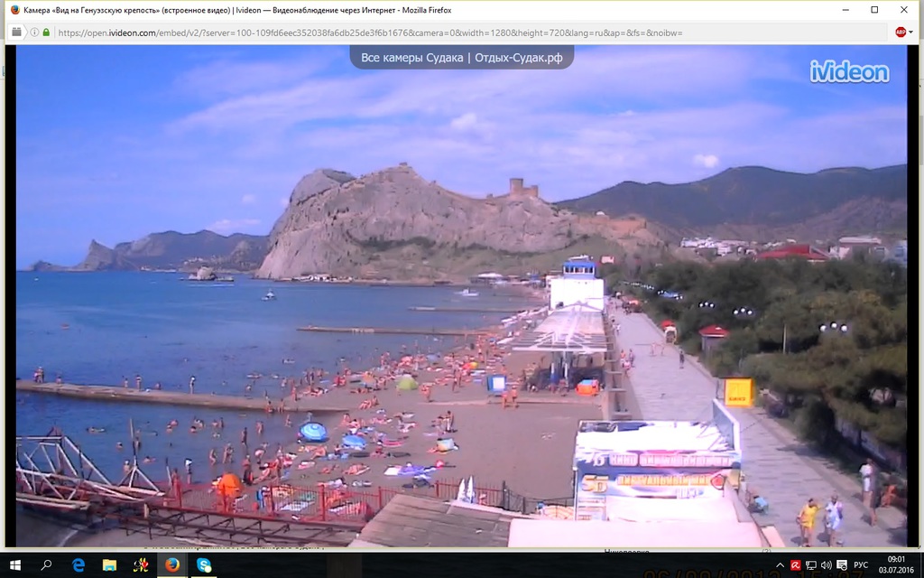Open the Adblock Plus dropdown arrow
924x578 pixels.
click(x=911, y=33)
